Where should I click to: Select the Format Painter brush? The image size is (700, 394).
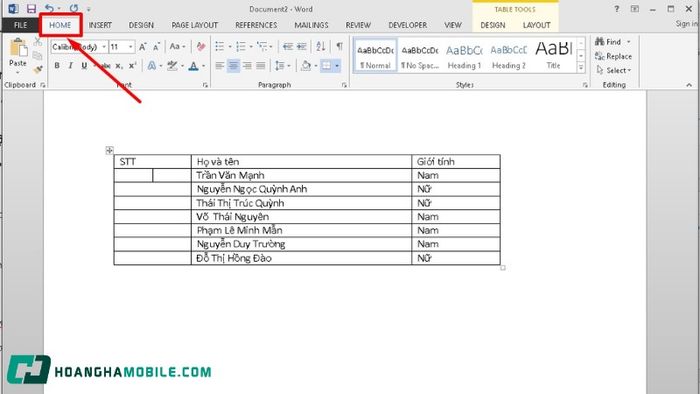pyautogui.click(x=38, y=69)
